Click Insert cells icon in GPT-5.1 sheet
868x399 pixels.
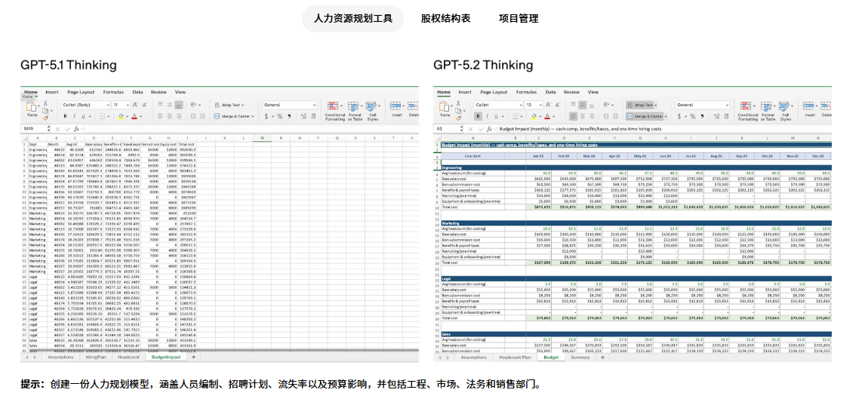tap(396, 106)
